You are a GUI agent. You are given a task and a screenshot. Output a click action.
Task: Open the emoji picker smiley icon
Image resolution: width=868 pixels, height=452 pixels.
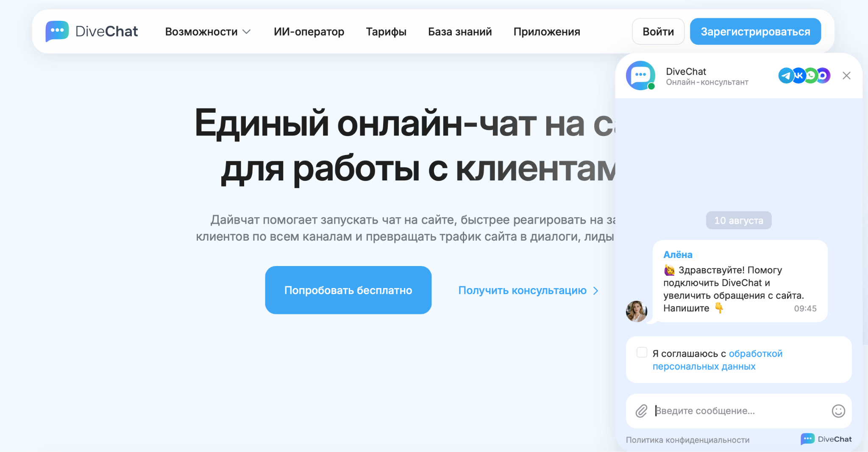tap(838, 411)
